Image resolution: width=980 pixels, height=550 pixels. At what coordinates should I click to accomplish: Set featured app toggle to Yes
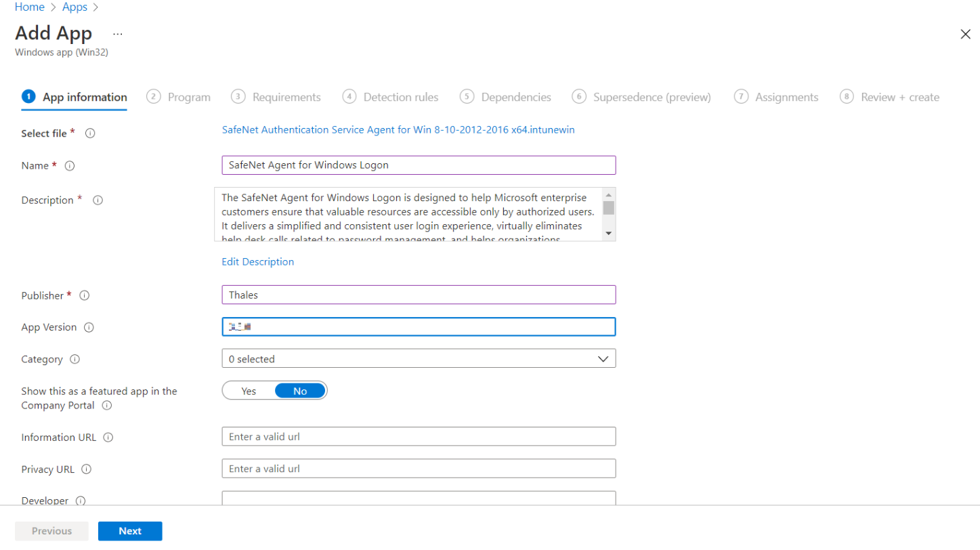249,391
